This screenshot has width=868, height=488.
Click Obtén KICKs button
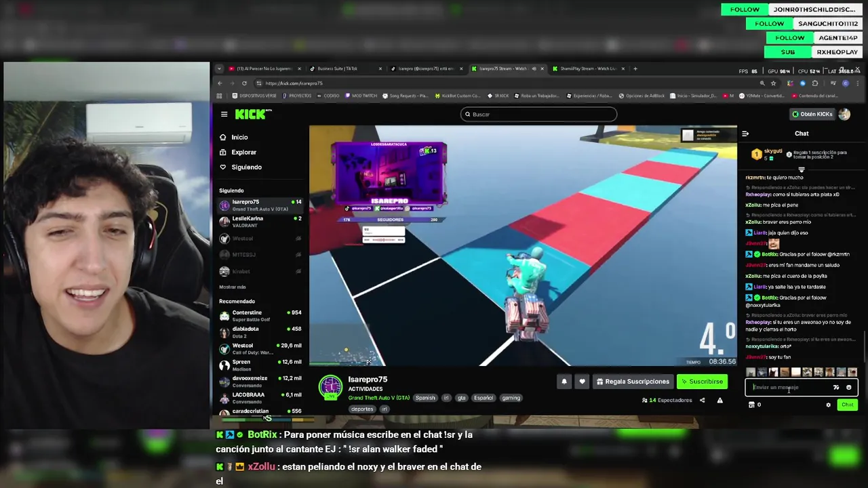click(x=812, y=114)
